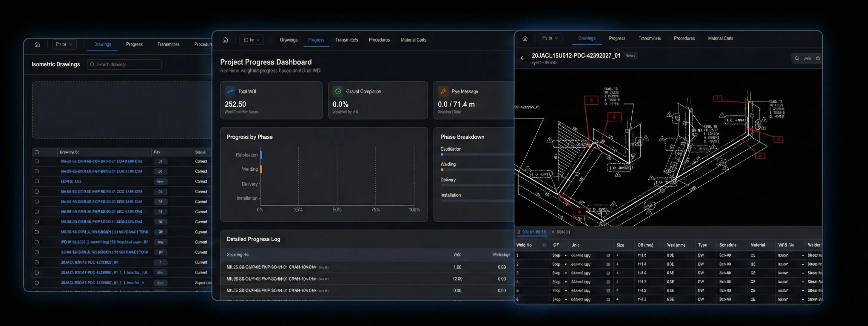The width and height of the screenshot is (868, 326).
Task: Open the folder selector dropdown in the viewer window
Action: [550, 38]
